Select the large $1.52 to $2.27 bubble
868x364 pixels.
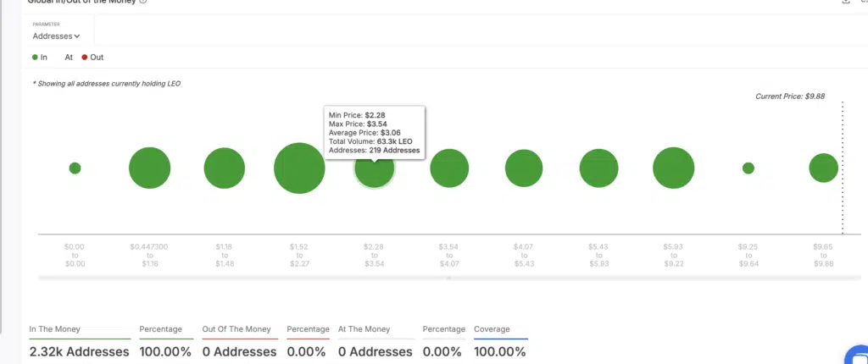[x=299, y=168]
